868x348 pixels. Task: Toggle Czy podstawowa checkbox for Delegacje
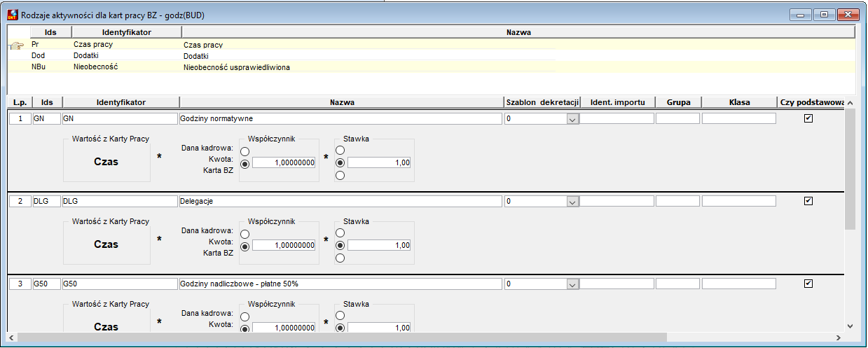point(808,201)
